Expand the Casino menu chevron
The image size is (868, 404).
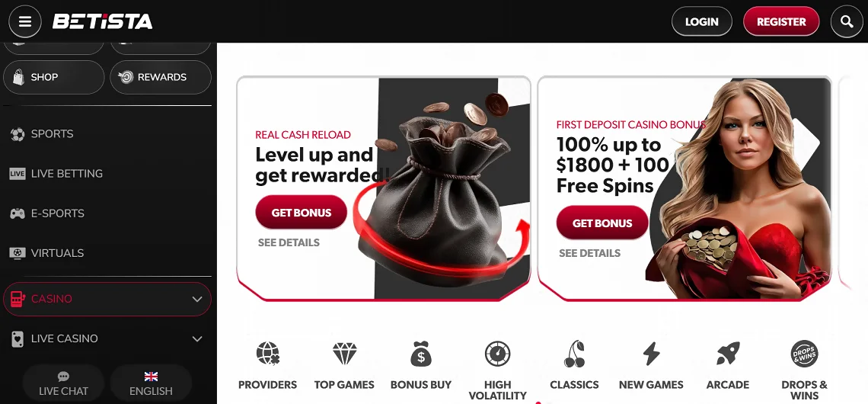(197, 300)
